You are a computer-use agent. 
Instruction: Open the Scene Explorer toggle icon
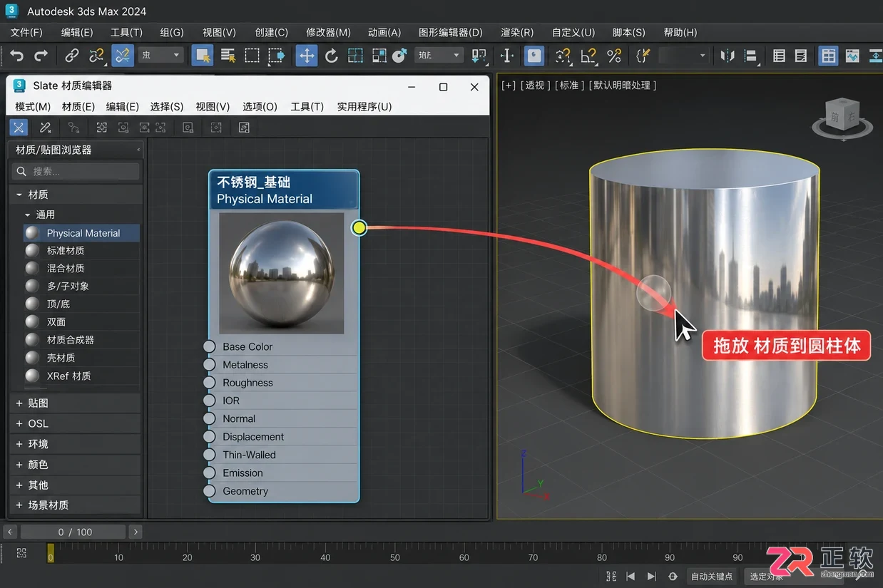click(x=779, y=55)
